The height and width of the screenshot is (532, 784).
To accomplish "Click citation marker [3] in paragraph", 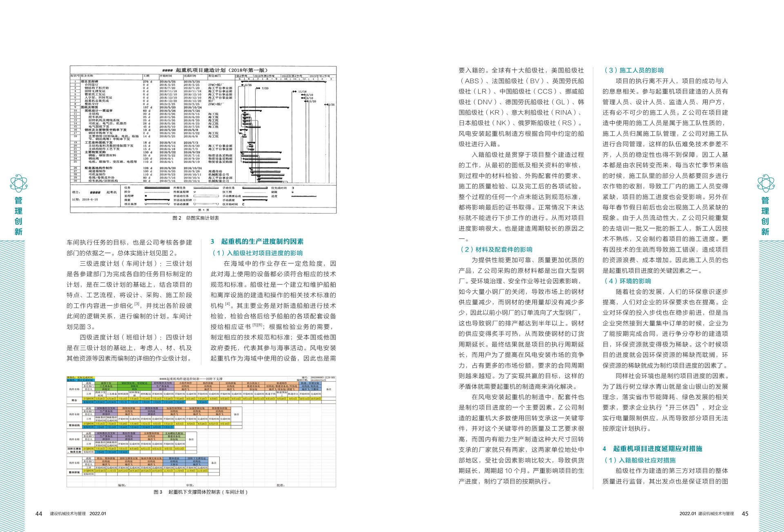I will [137, 304].
